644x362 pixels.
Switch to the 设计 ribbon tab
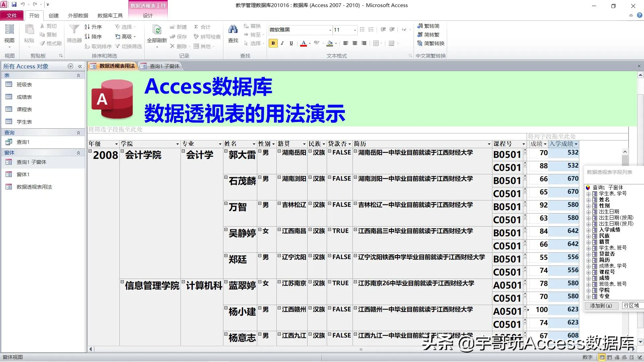(x=148, y=15)
